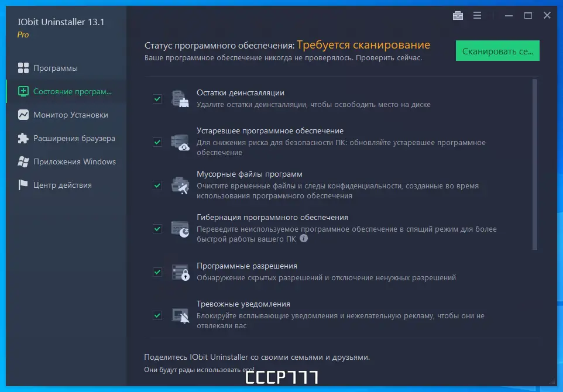Toggle Мусорные файлы программ checkbox

[157, 185]
